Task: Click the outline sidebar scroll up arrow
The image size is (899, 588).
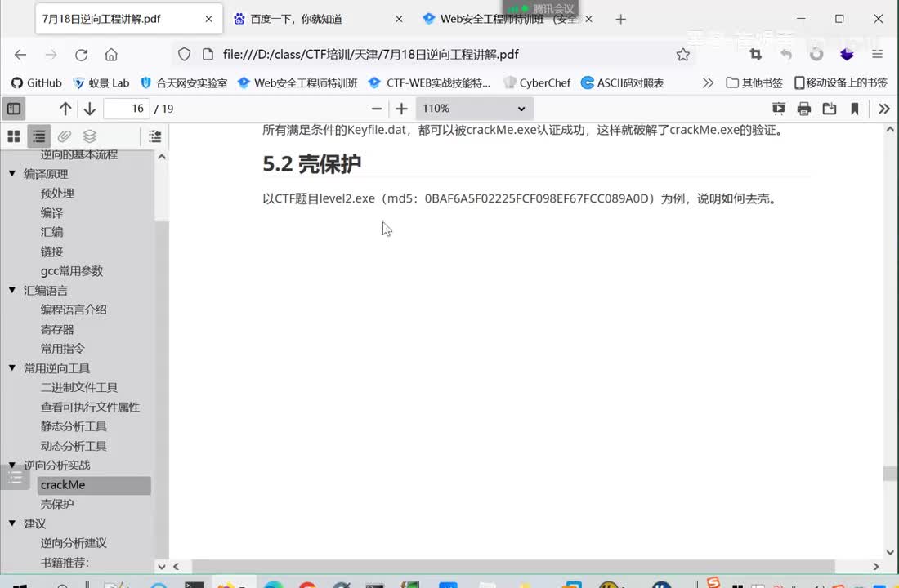Action: click(162, 157)
